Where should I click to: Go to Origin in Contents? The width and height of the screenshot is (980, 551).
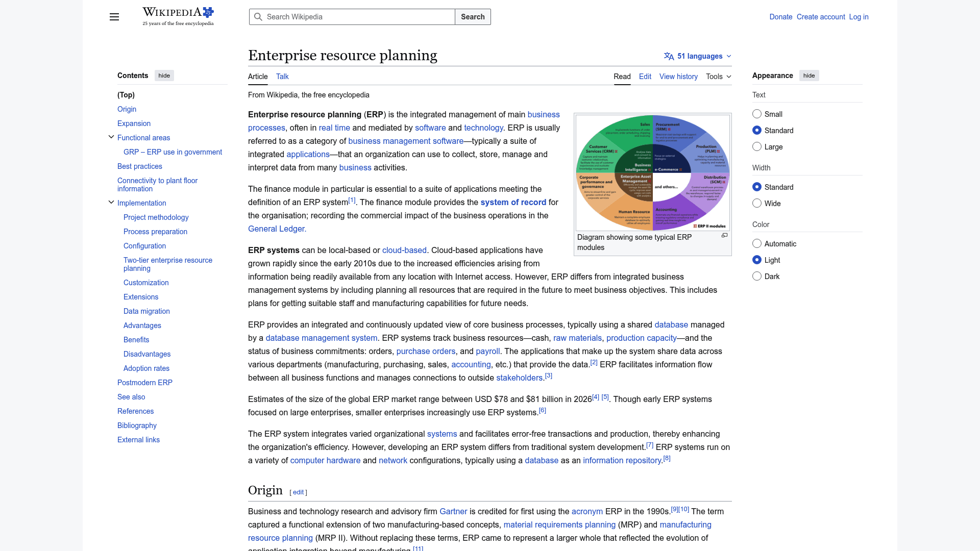click(127, 109)
